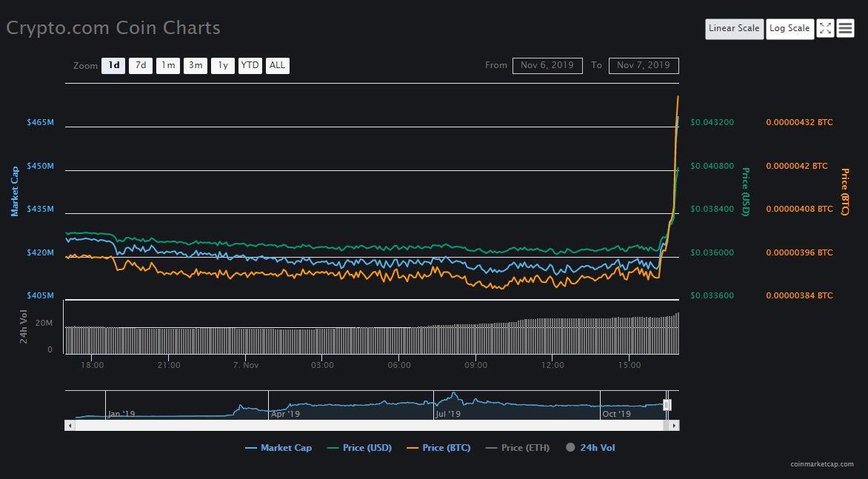Click the vertical Market Cap axis title
The image size is (868, 479).
(15, 192)
